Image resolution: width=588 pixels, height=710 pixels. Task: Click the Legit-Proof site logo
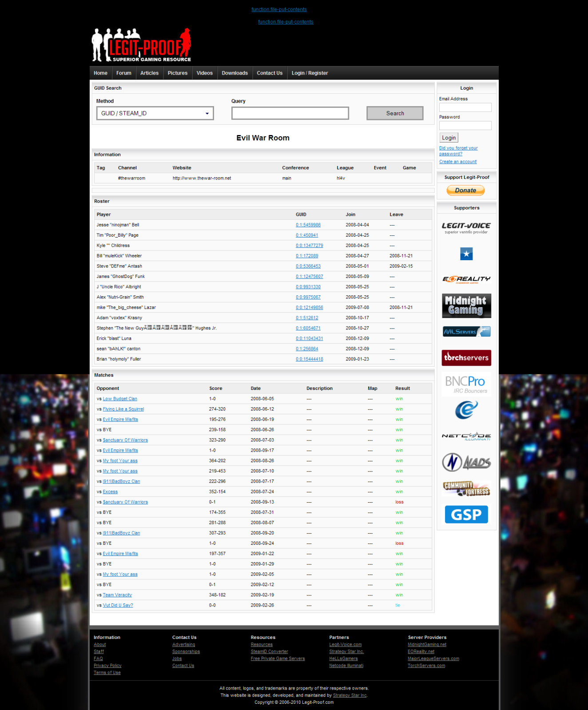141,45
